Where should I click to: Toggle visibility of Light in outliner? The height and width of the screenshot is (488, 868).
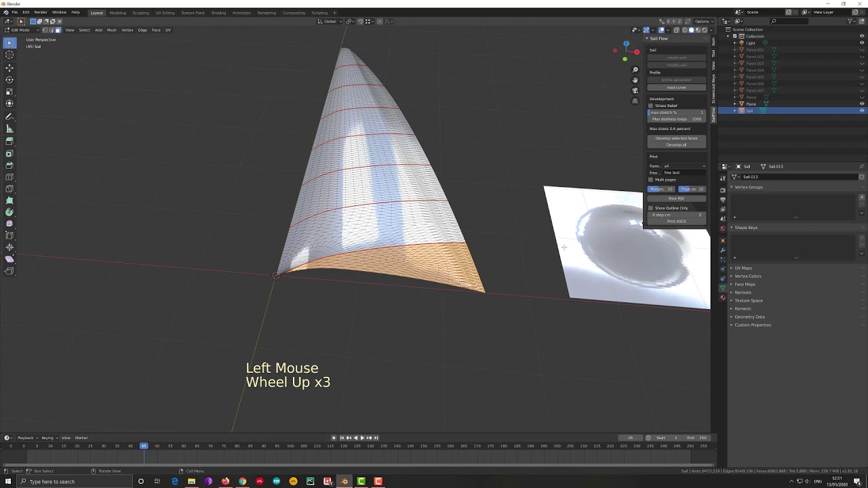[x=862, y=43]
